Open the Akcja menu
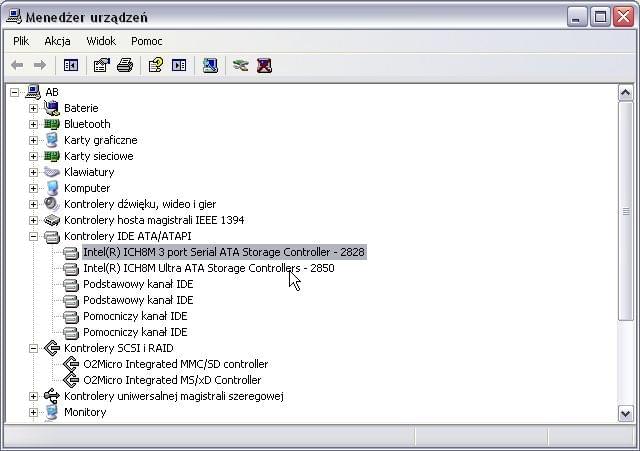640x451 pixels. 57,41
